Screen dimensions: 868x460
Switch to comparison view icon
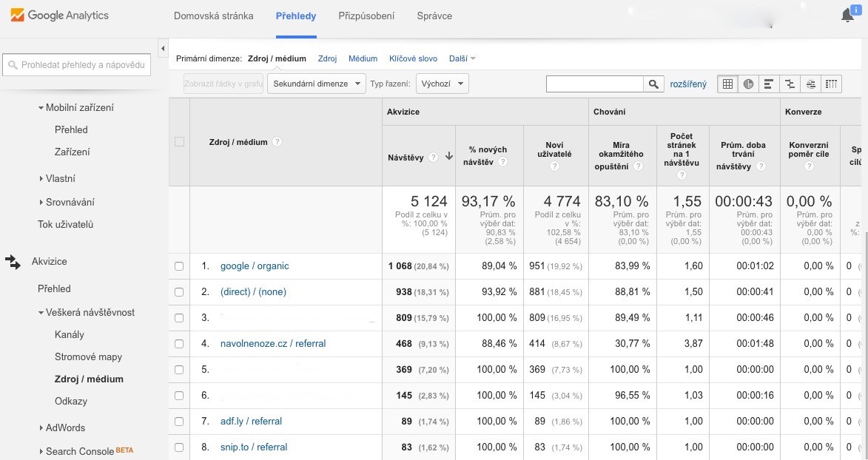[790, 84]
